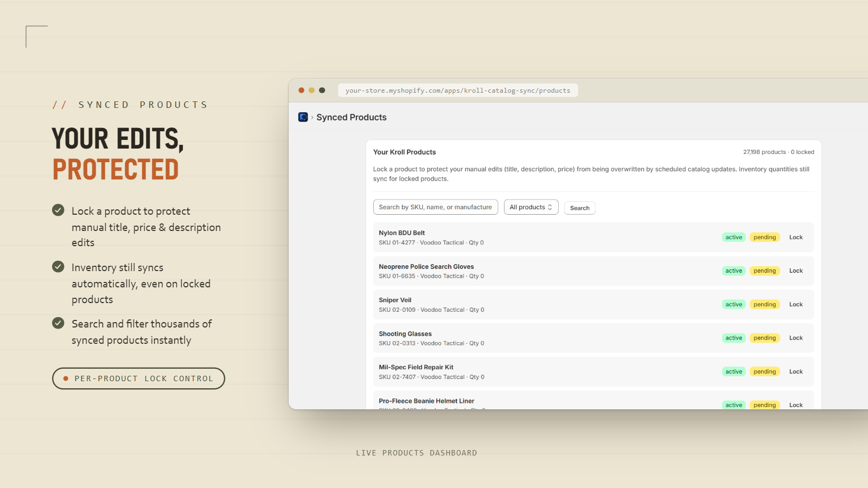Click the active badge on Nylon BDU Belt
Viewport: 868px width, 488px height.
coord(734,237)
